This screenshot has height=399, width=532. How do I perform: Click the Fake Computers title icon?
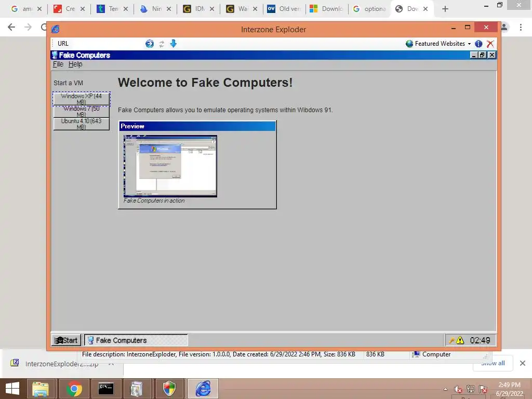[55, 55]
